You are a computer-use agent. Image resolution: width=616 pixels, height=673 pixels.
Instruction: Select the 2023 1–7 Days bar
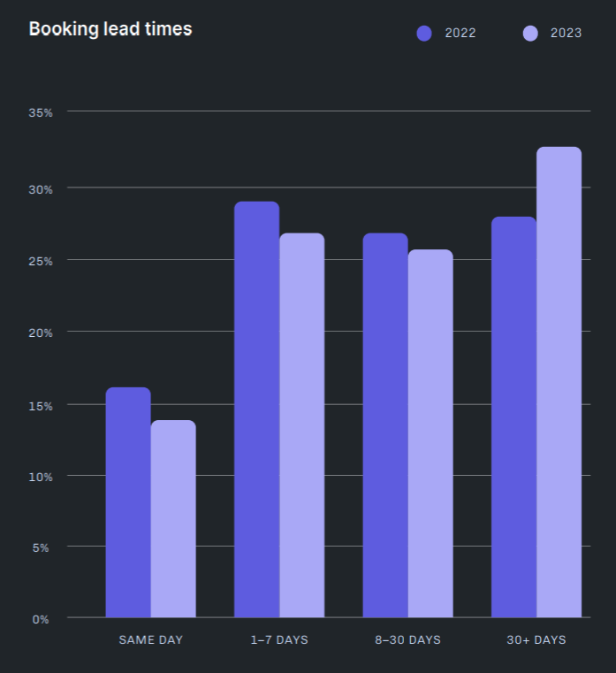click(x=302, y=425)
